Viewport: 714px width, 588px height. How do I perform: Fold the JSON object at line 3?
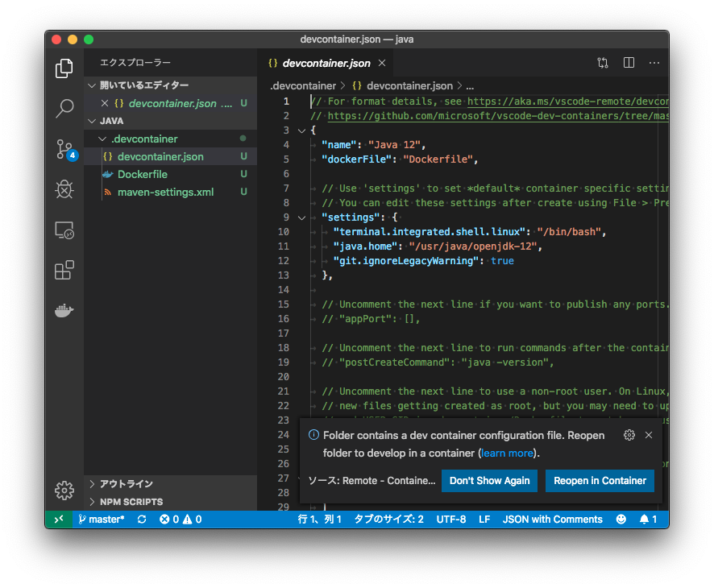point(301,130)
